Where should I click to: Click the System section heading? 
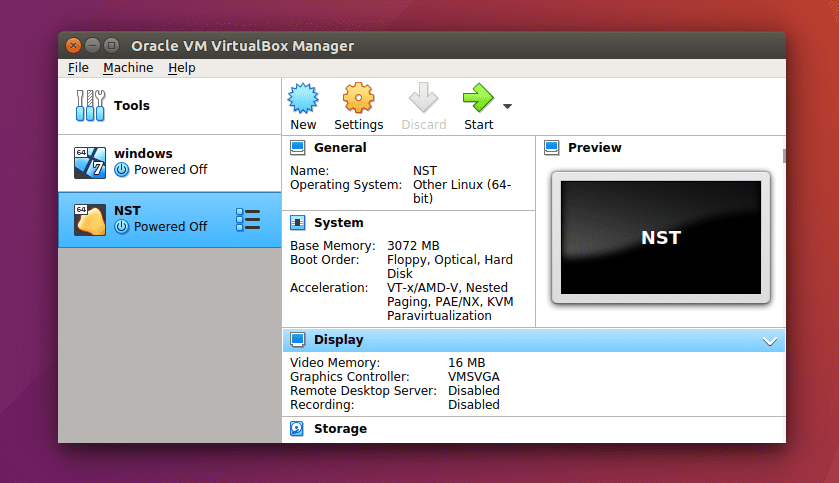(339, 223)
